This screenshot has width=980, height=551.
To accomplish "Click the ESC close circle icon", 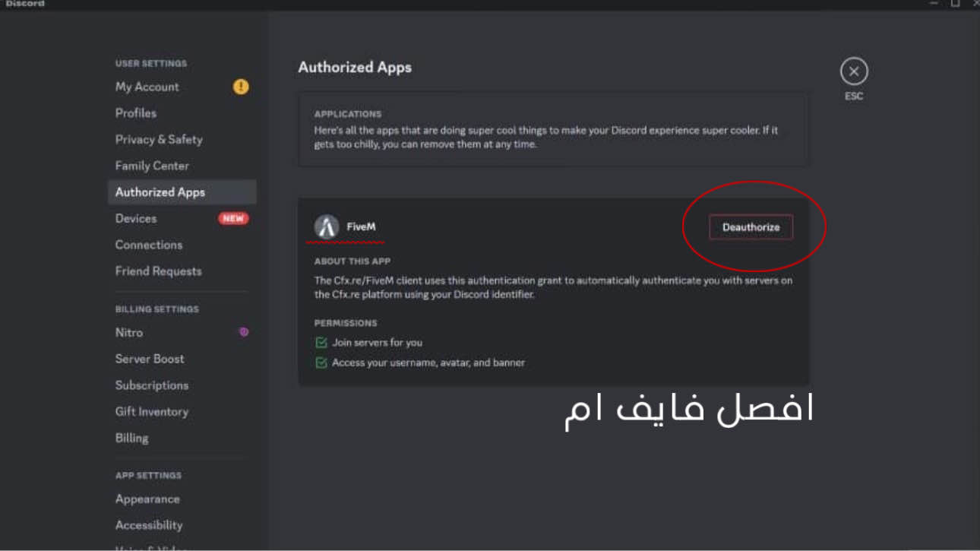I will point(854,71).
